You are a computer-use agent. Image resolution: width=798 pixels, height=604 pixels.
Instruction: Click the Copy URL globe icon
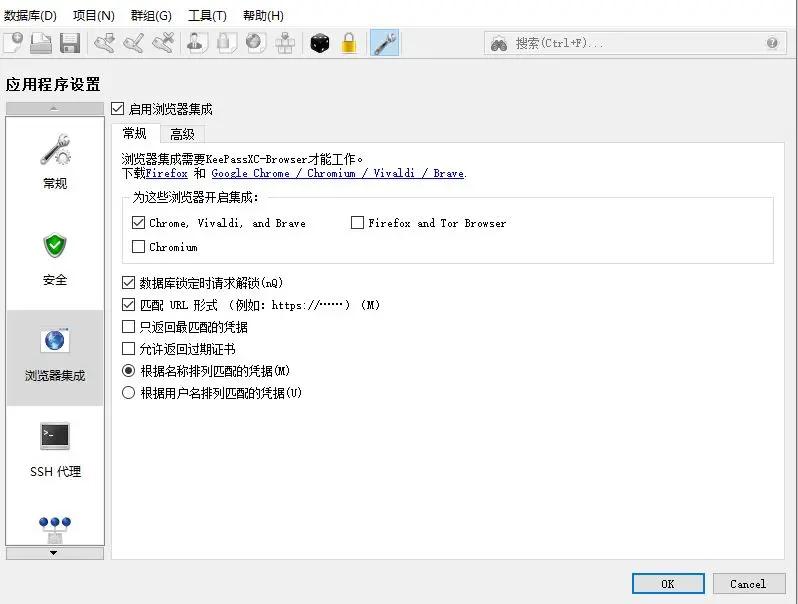(x=255, y=43)
